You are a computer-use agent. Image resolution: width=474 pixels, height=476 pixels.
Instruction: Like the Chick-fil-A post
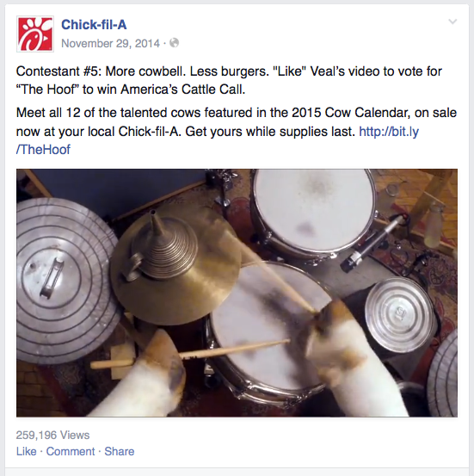27,451
